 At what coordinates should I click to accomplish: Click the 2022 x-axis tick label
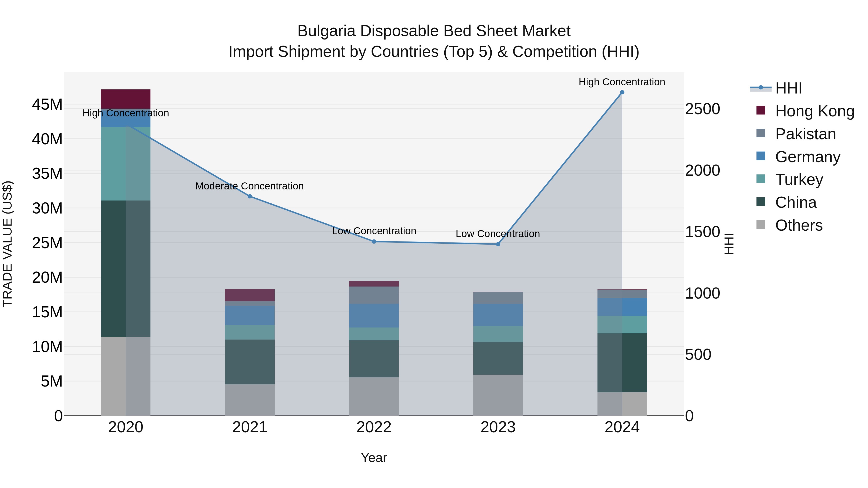click(374, 427)
